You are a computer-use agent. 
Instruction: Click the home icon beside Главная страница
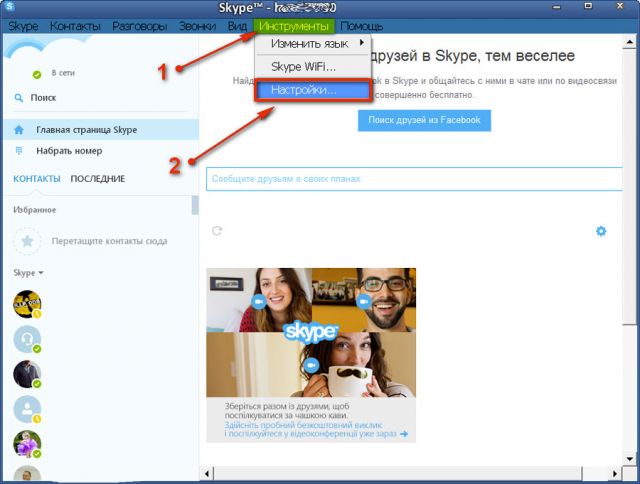tap(19, 130)
